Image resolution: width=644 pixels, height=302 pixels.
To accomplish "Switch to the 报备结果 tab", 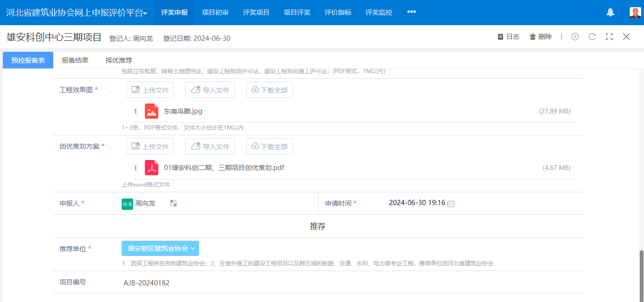I will pyautogui.click(x=75, y=60).
